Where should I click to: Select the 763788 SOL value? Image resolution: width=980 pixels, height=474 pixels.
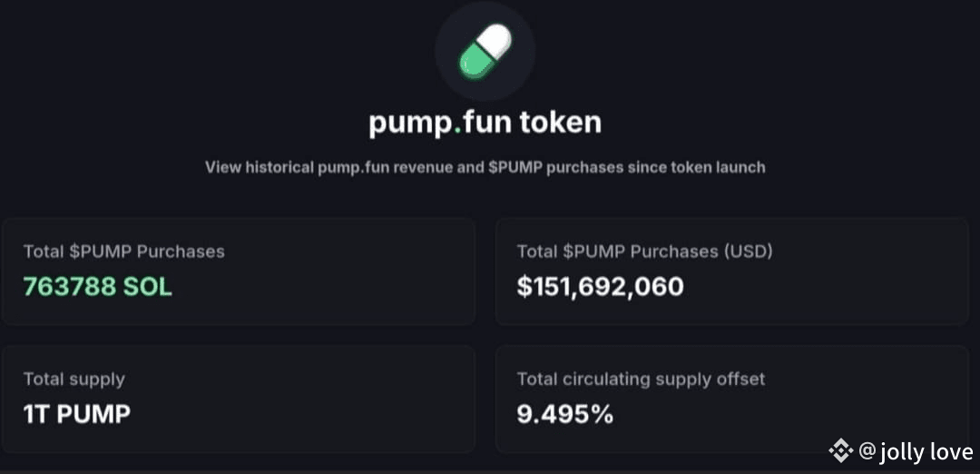tap(97, 287)
